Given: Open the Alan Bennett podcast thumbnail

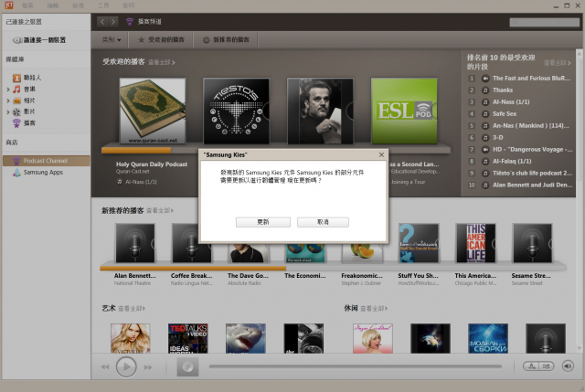Looking at the screenshot, I should [135, 243].
